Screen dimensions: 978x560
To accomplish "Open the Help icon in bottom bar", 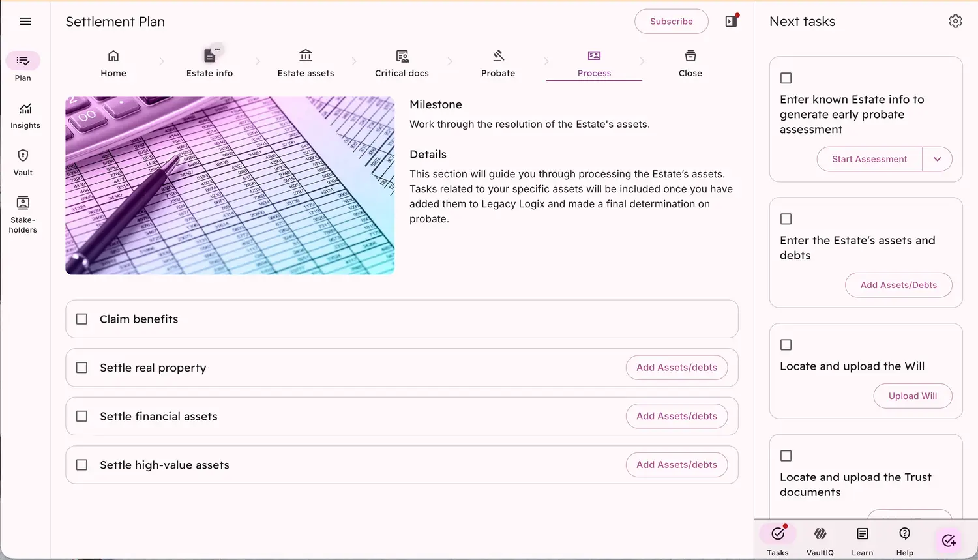I will (904, 540).
